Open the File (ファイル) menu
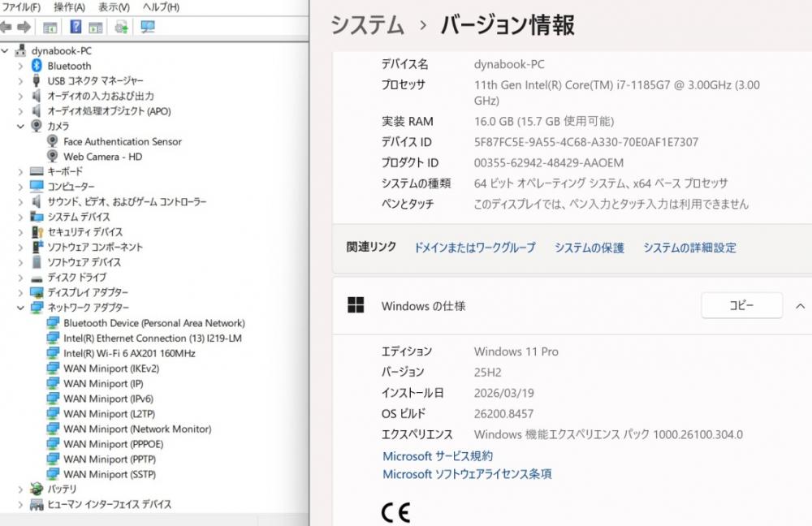The height and width of the screenshot is (526, 812). [x=21, y=6]
